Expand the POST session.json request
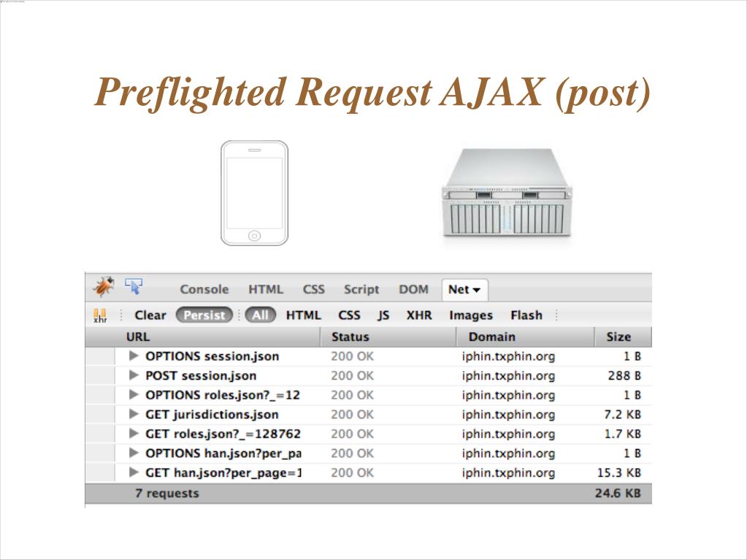 [134, 375]
